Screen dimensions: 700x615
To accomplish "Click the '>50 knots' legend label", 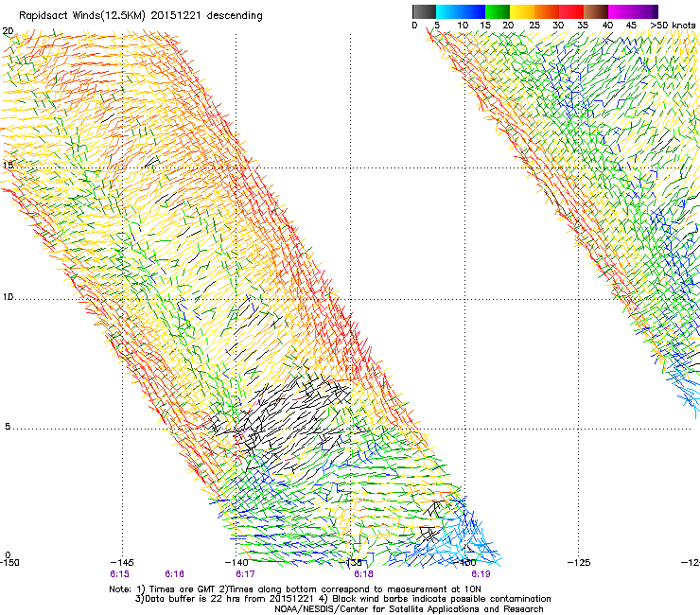I will 673,26.
